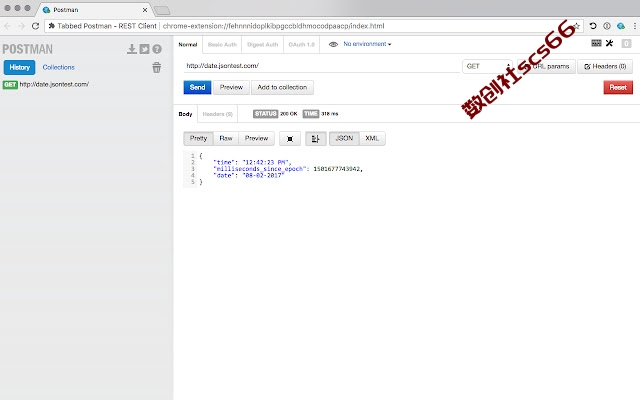Open the No environment dropdown
This screenshot has width=640, height=400.
(367, 44)
